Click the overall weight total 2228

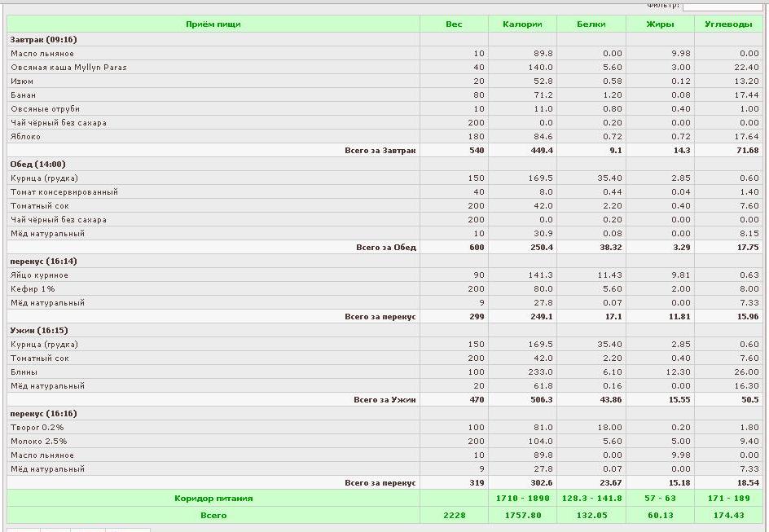(x=454, y=516)
